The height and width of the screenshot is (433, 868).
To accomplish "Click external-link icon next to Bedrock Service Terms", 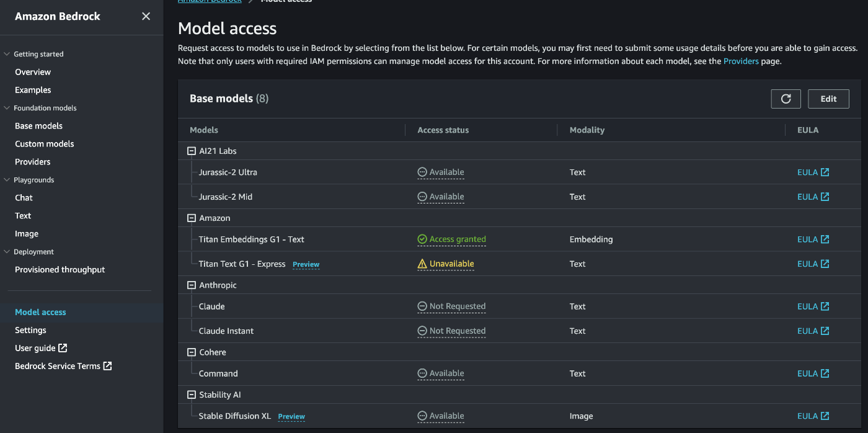I will [107, 366].
